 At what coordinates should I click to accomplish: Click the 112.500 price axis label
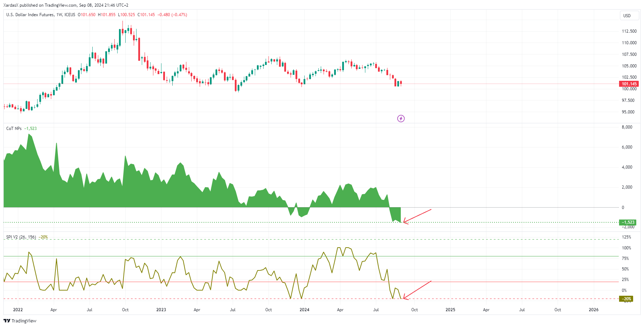(x=629, y=31)
